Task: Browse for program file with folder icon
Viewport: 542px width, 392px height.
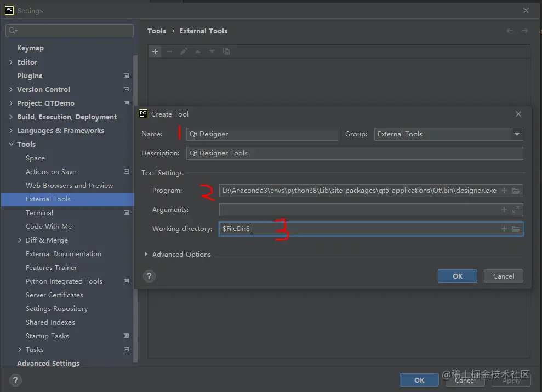Action: pos(516,191)
